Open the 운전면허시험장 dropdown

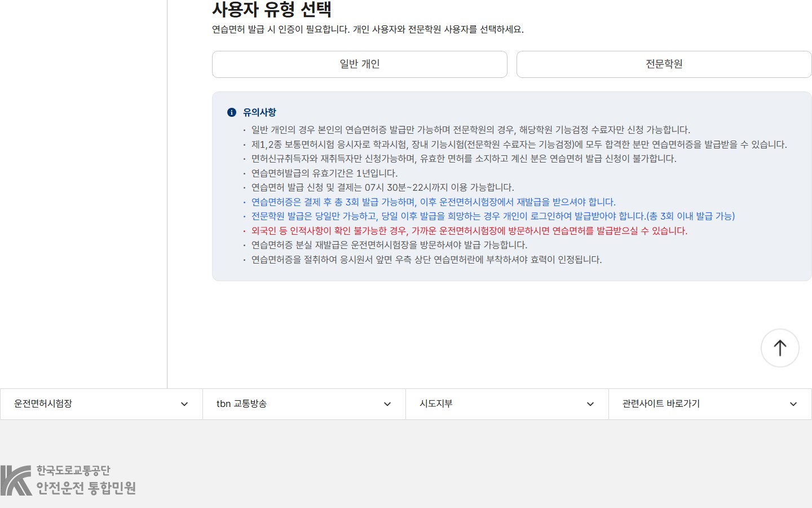[101, 404]
